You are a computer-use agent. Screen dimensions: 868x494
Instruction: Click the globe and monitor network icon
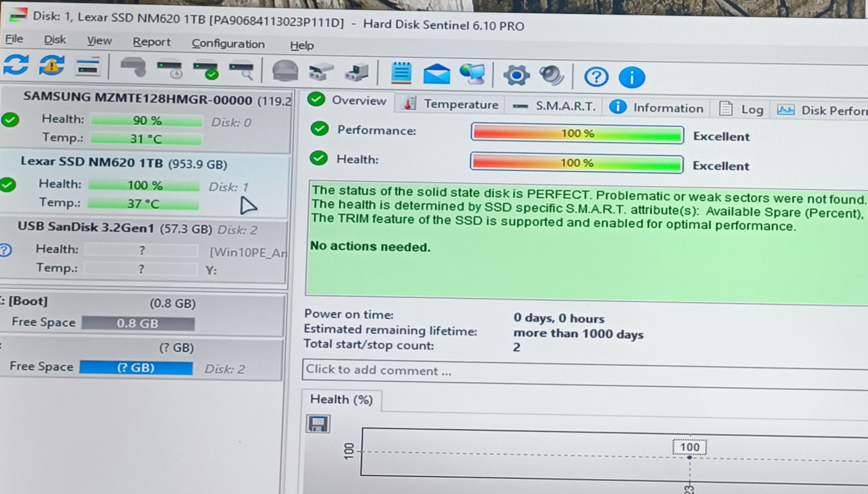pos(472,74)
